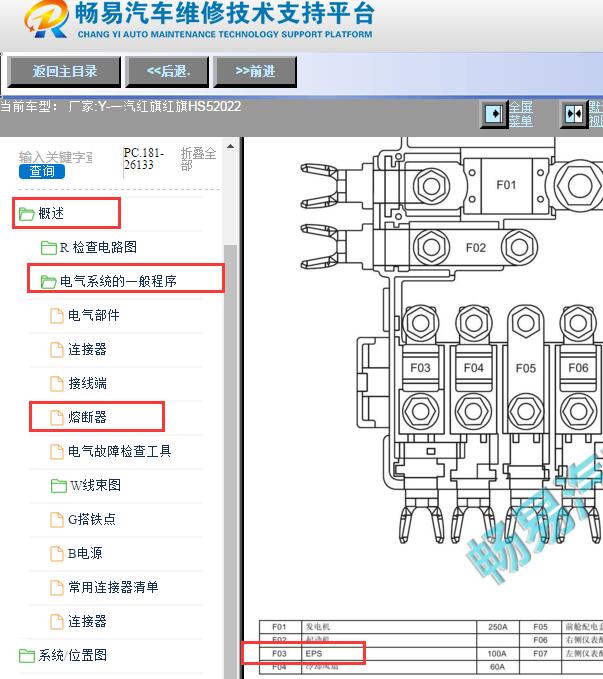Click the 查询 search button
Screen dimensions: 603x679
[x=42, y=171]
